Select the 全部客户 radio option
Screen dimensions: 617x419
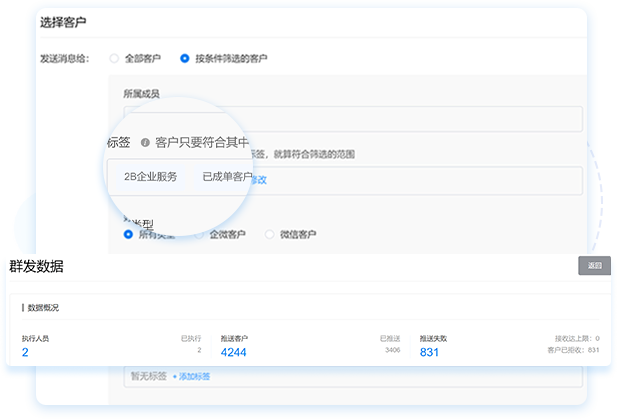[114, 59]
